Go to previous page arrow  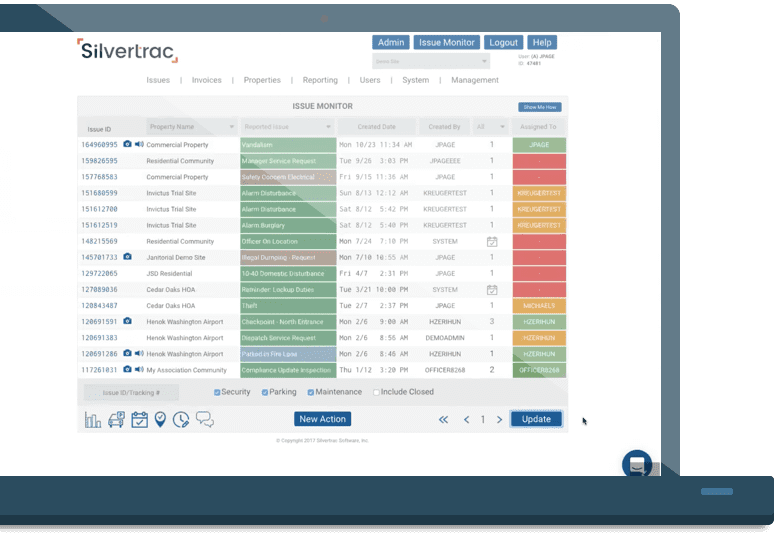466,420
